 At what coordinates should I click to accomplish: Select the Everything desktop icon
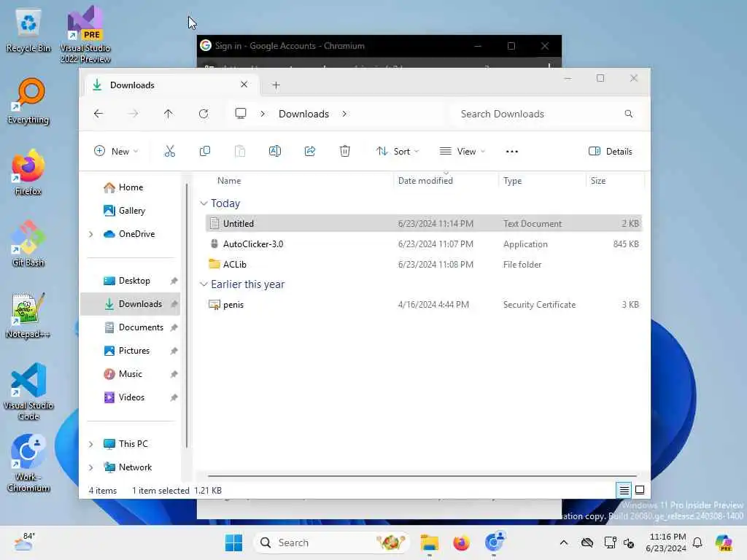pyautogui.click(x=28, y=101)
